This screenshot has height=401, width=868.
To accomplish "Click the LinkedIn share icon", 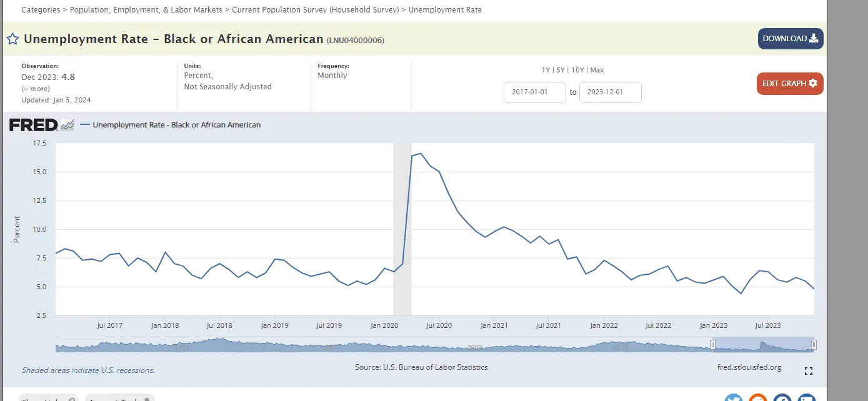I will click(806, 399).
